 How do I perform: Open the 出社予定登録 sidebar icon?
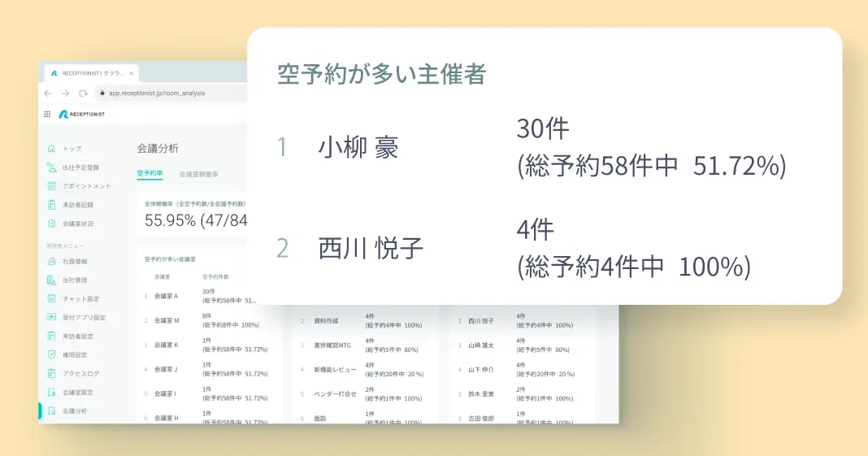(51, 167)
